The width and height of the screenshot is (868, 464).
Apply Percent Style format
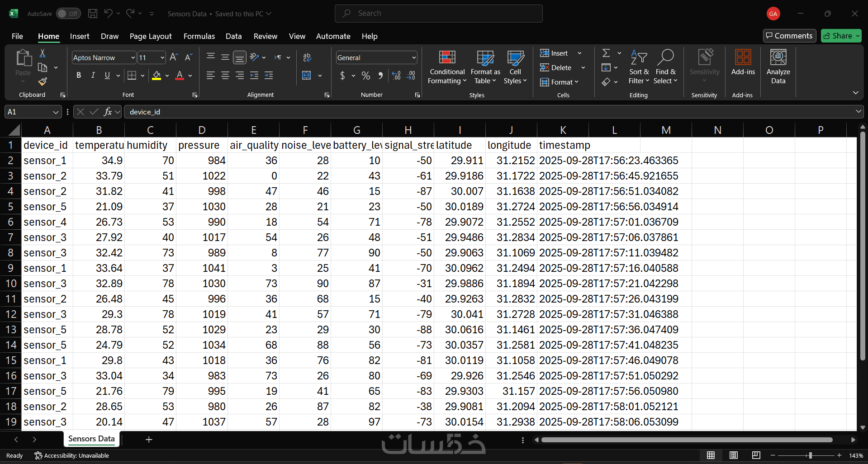pos(366,76)
